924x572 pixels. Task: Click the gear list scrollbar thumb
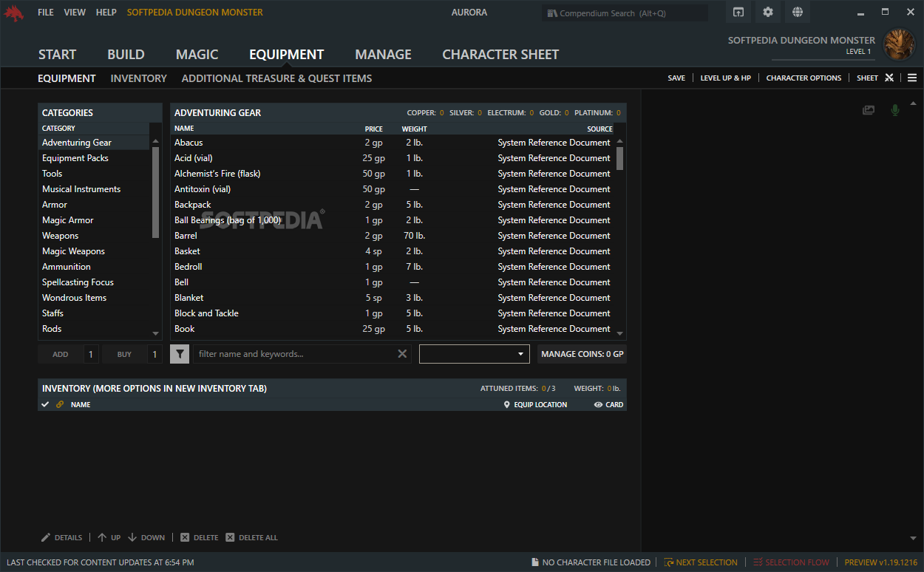click(x=619, y=157)
